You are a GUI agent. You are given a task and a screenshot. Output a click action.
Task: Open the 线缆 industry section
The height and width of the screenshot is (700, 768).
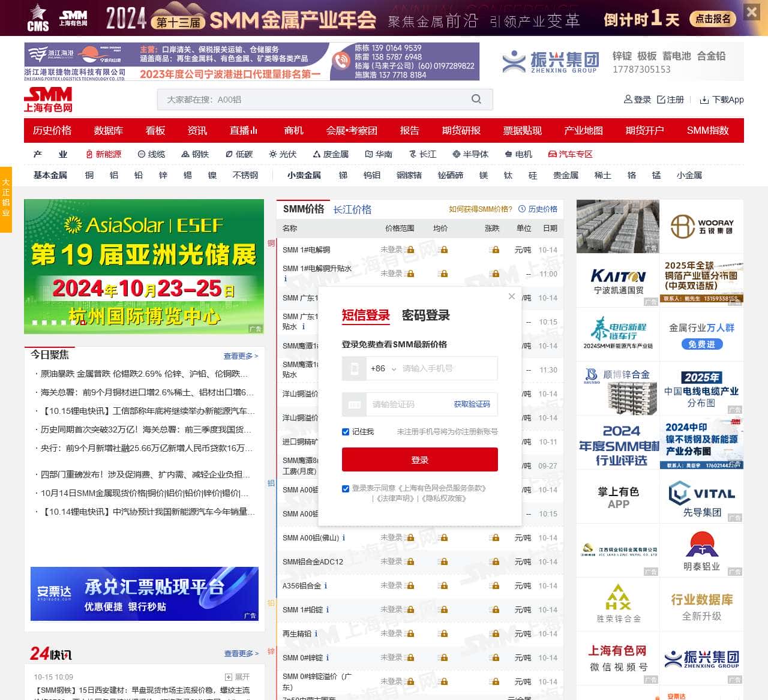coord(151,154)
